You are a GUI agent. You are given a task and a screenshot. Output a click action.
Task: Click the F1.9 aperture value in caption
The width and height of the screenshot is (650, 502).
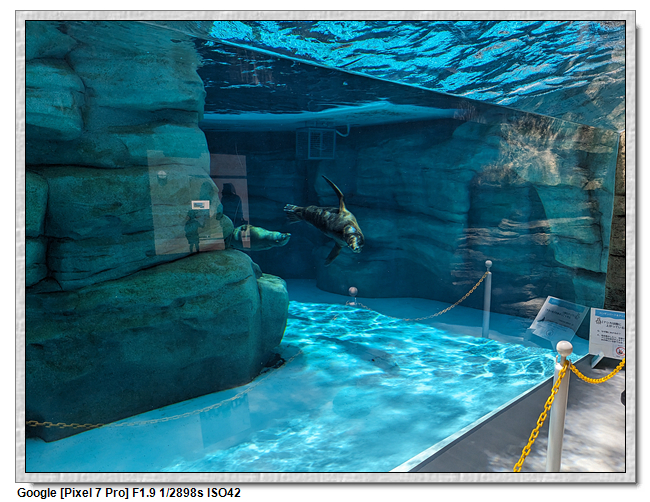coord(144,493)
